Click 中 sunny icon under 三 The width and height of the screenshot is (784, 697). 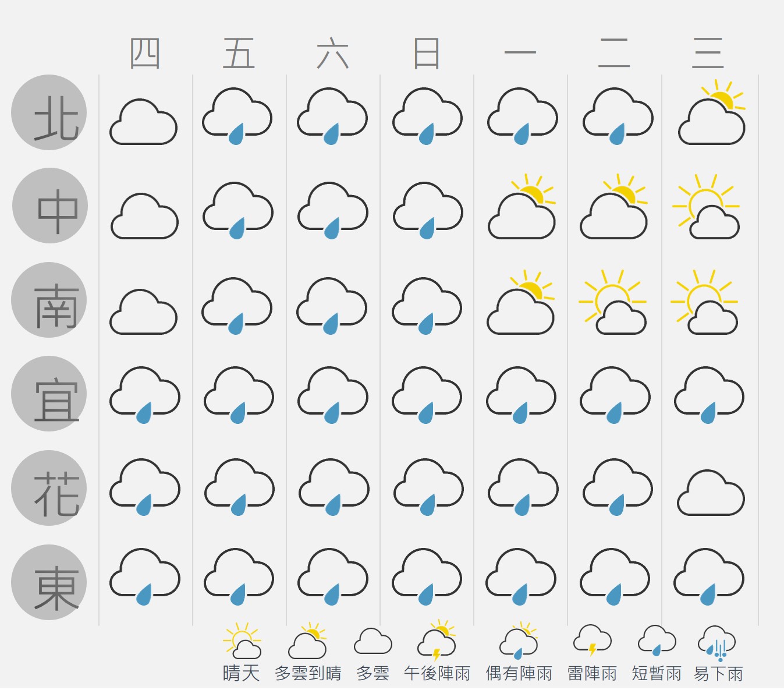706,207
